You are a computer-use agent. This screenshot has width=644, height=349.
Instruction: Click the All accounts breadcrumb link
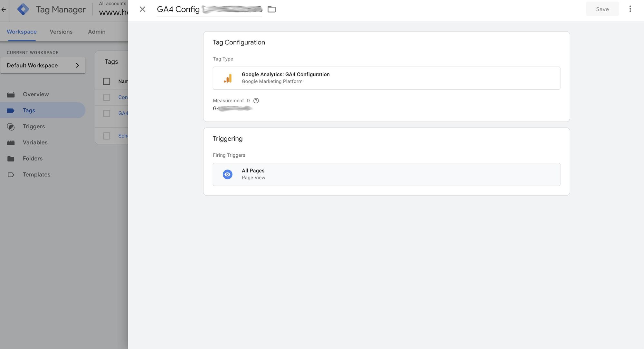(112, 4)
